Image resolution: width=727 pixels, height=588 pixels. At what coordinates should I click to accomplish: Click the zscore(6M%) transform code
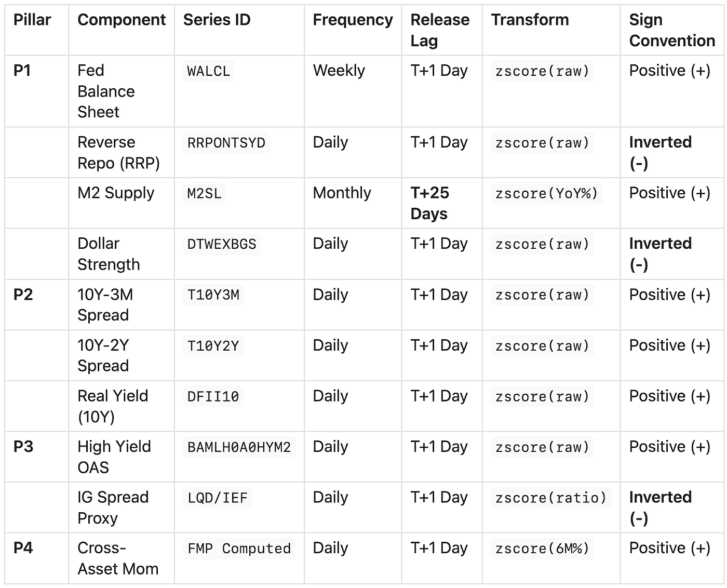coord(542,548)
